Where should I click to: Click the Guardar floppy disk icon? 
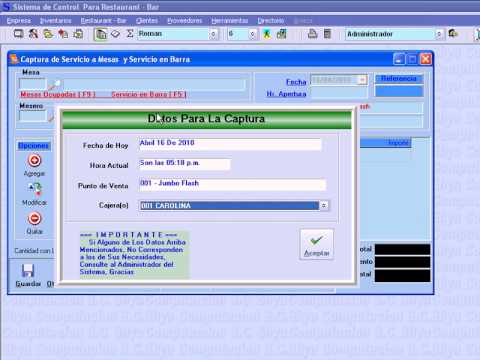(x=28, y=271)
